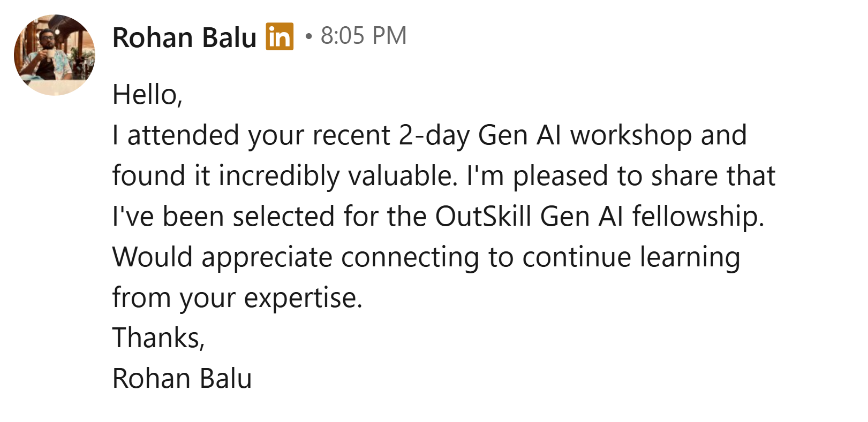Click the "Hello," greeting line
Image resolution: width=868 pixels, height=422 pixels.
pos(147,95)
